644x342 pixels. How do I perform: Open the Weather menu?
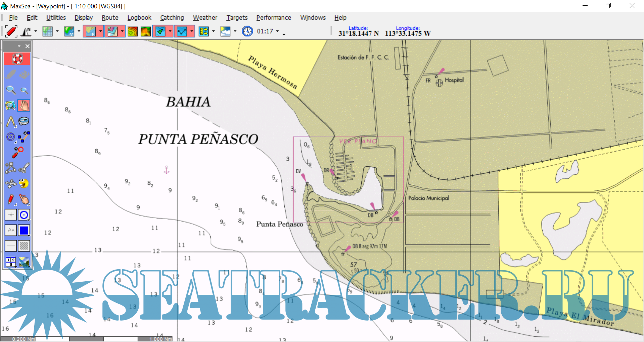(x=205, y=18)
